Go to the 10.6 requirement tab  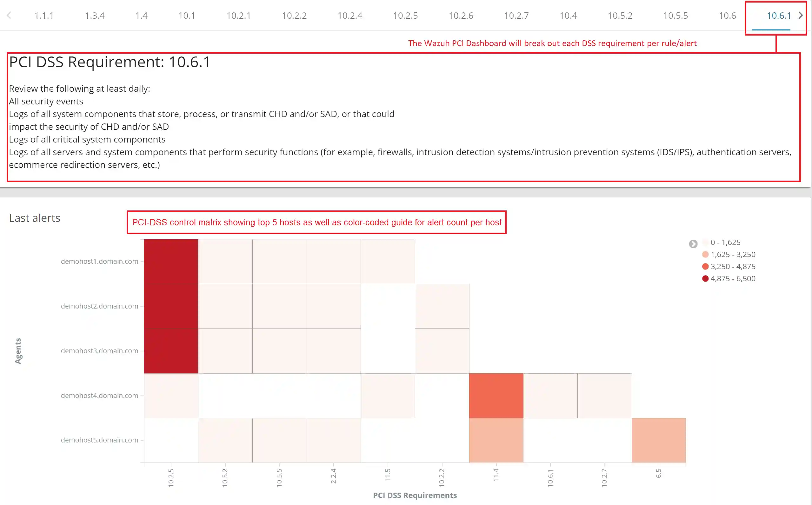pos(727,16)
